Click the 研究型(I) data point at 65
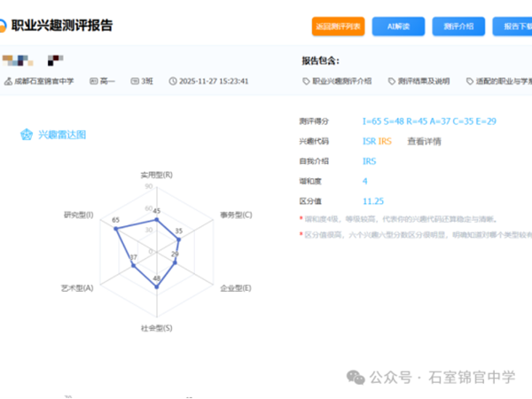The height and width of the screenshot is (399, 532). (x=115, y=229)
